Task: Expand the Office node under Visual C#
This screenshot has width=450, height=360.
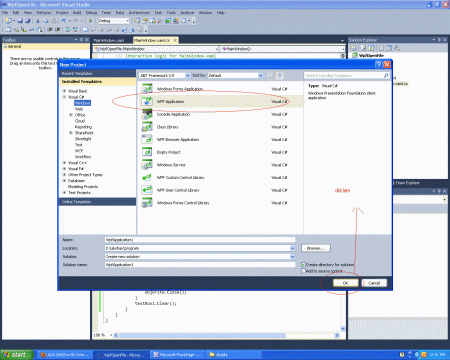Action: [71, 115]
